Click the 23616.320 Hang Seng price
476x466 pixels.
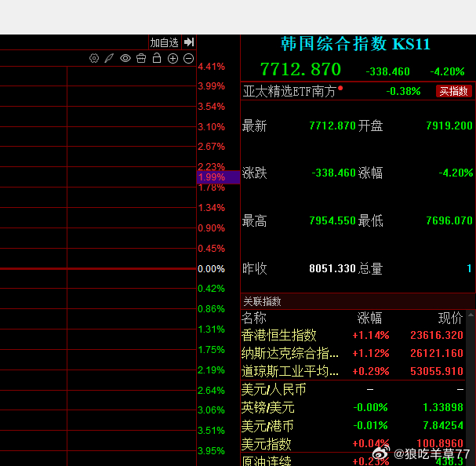coord(437,335)
